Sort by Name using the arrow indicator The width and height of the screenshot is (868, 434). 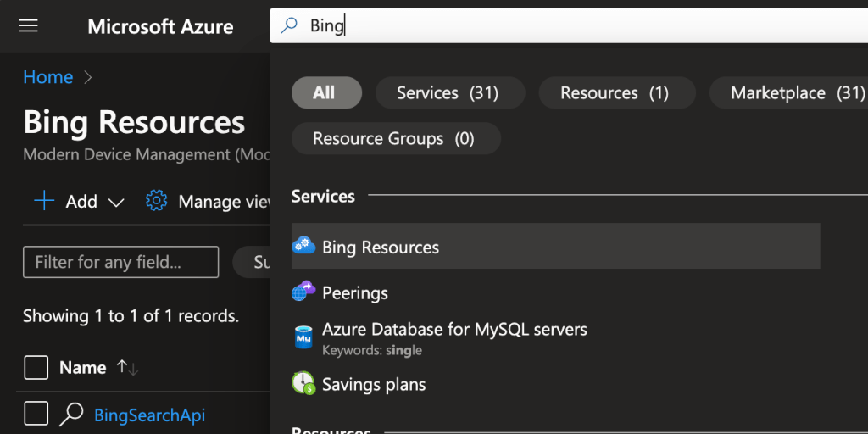(127, 367)
